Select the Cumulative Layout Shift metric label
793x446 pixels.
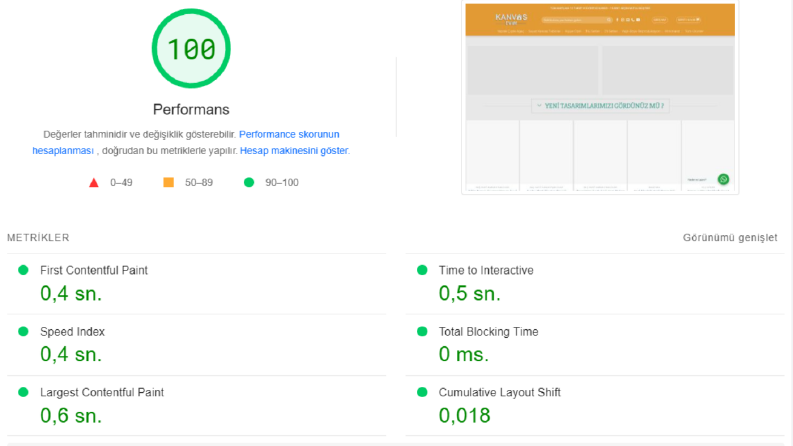coord(500,392)
